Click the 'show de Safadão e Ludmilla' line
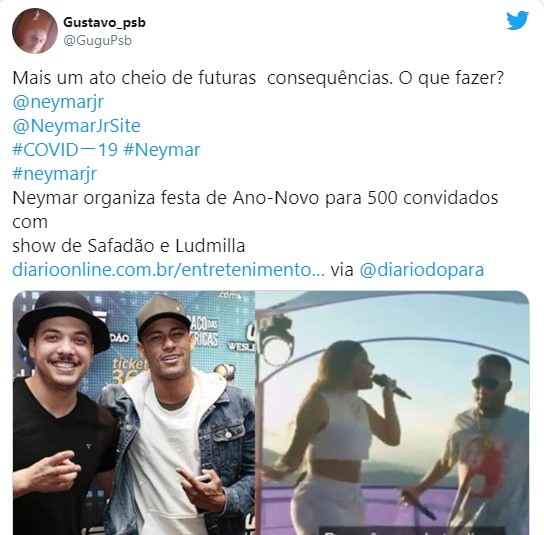This screenshot has height=535, width=544. (129, 246)
